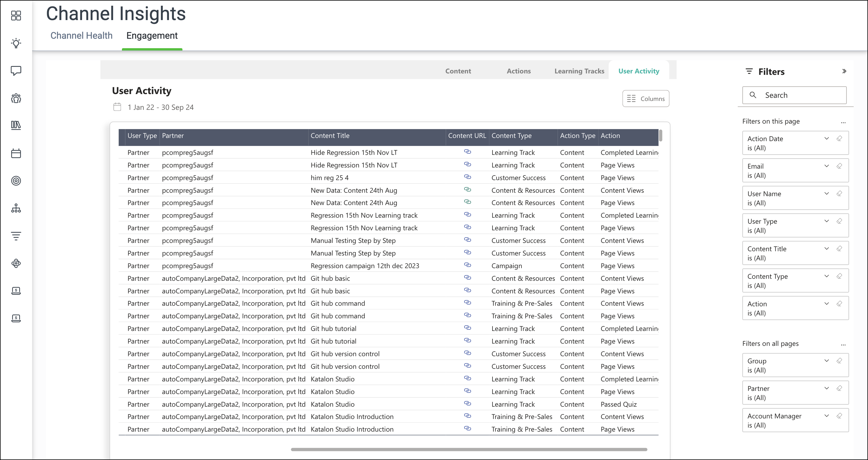Click the calendar icon beside date range

click(x=117, y=107)
